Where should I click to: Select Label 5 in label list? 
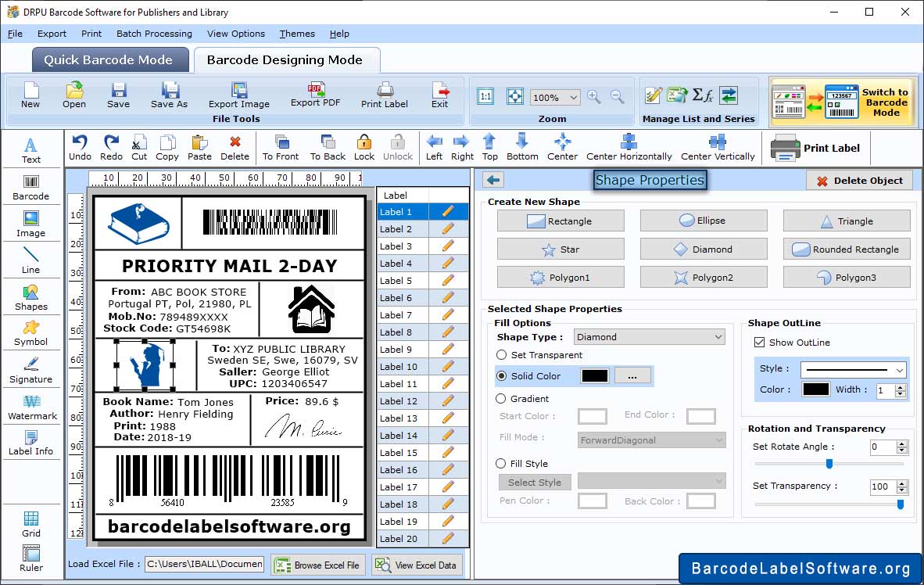tap(403, 281)
